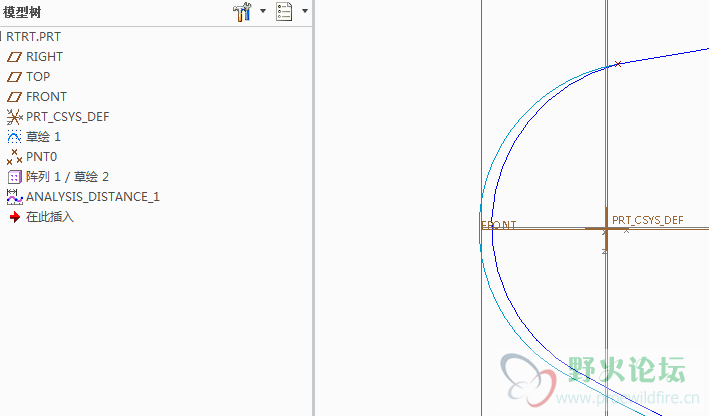This screenshot has width=709, height=416.
Task: Select the ANALYSIS_DISTANCE_1 tree entry
Action: pos(93,197)
